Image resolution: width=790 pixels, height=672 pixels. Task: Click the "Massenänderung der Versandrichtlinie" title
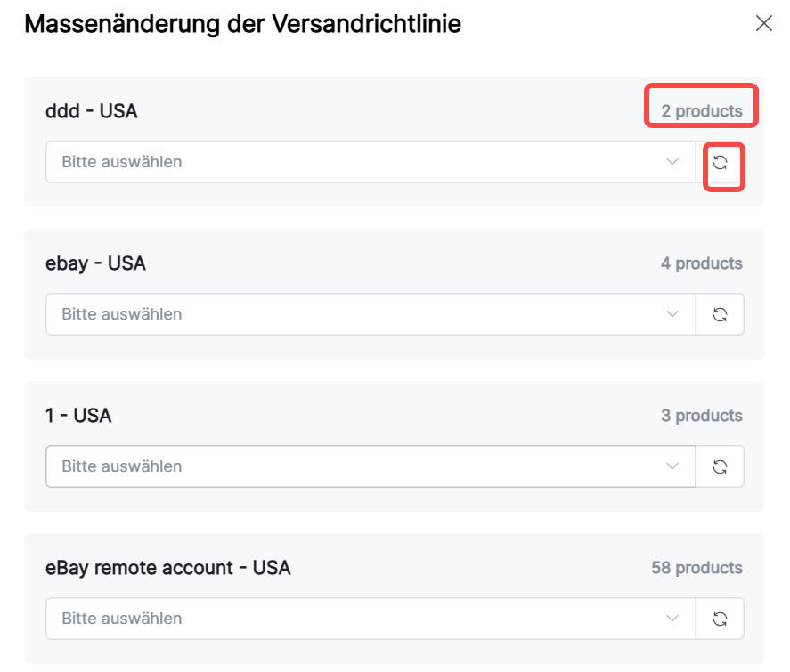click(242, 24)
